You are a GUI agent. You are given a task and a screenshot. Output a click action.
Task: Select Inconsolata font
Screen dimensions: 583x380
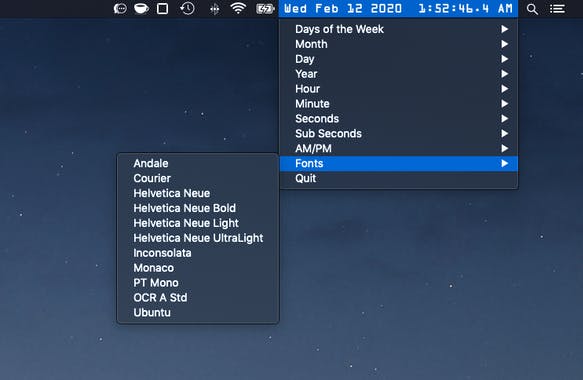pos(198,253)
